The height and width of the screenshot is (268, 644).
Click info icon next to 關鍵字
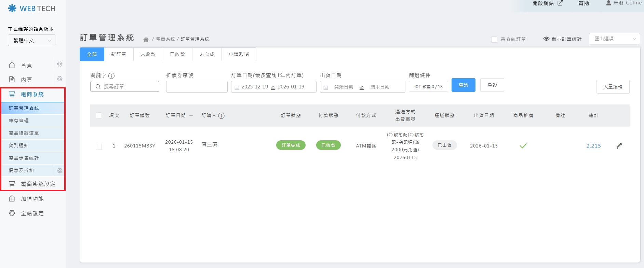(111, 76)
